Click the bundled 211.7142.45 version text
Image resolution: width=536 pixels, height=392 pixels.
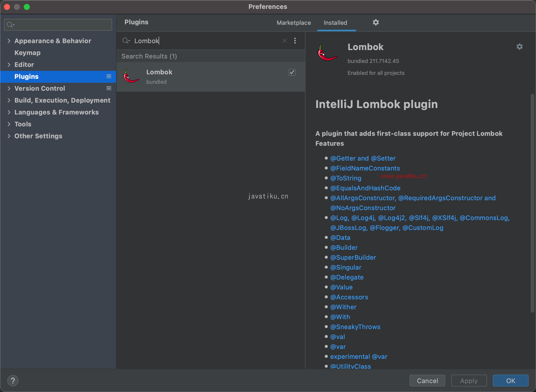373,61
